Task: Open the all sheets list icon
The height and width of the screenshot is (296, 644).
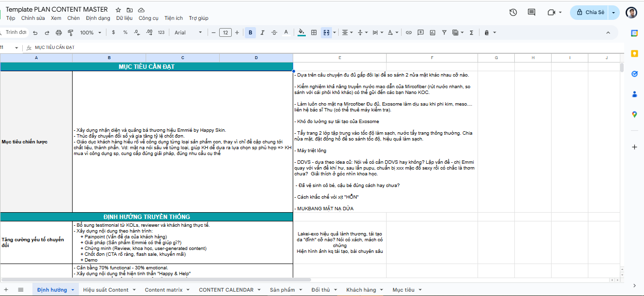Action: pyautogui.click(x=21, y=290)
